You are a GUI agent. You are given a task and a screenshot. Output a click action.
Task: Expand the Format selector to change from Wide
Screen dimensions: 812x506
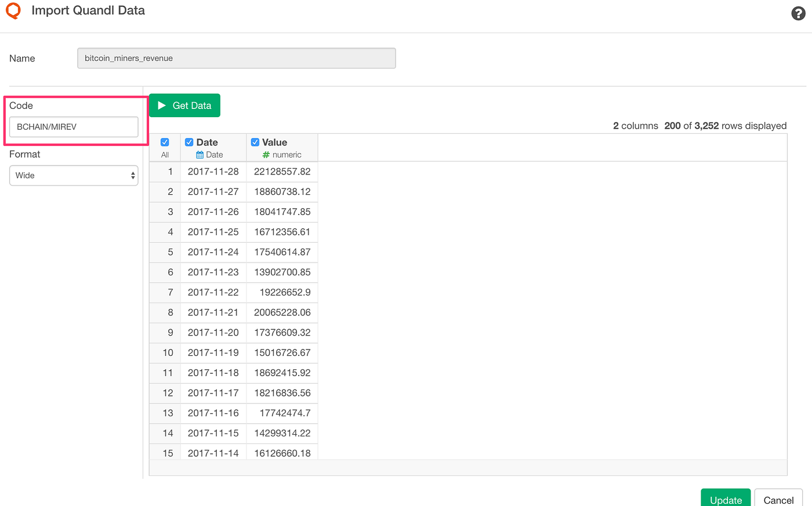[74, 175]
